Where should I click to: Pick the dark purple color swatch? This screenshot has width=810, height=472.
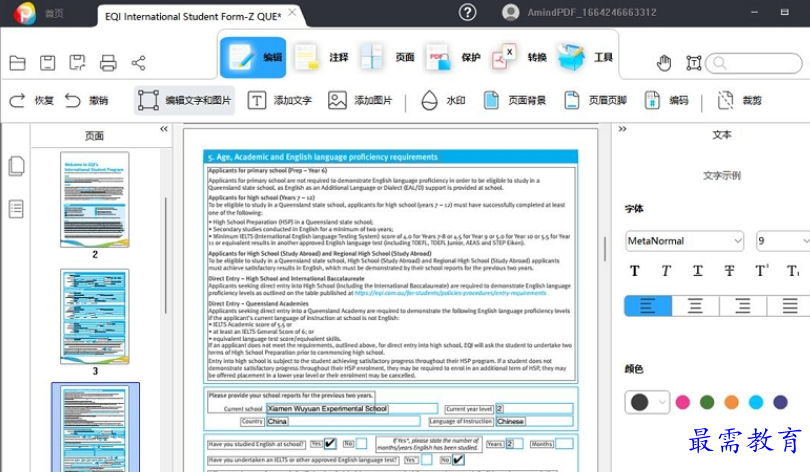tap(781, 402)
